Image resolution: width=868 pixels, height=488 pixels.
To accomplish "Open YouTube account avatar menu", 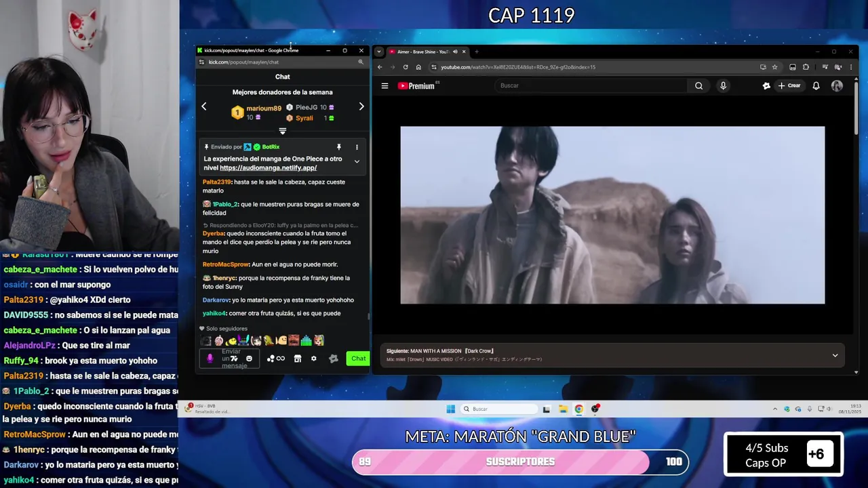I will tap(837, 85).
